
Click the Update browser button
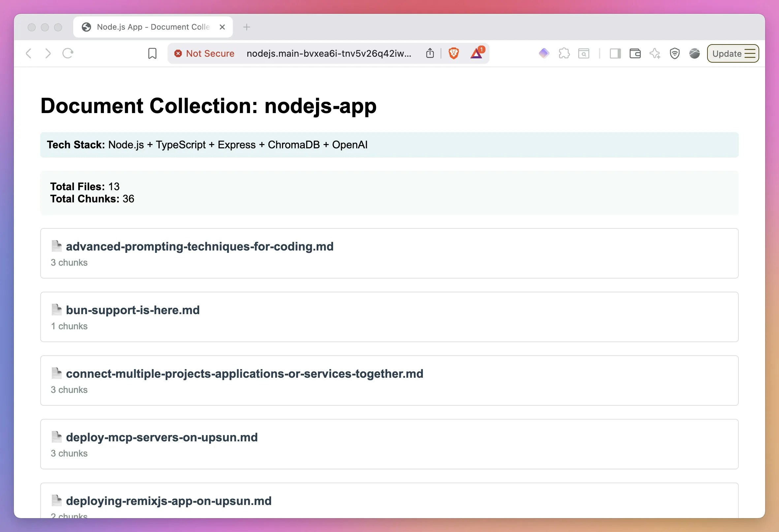coord(727,53)
